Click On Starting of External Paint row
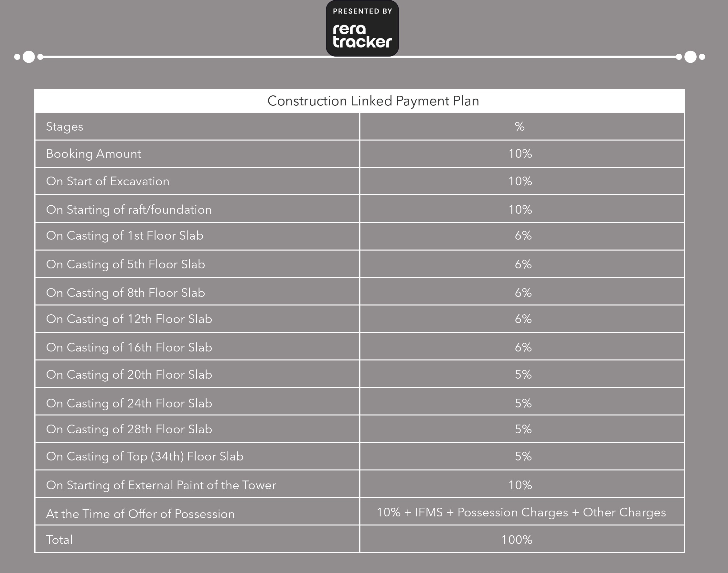This screenshot has height=573, width=728. click(x=161, y=485)
